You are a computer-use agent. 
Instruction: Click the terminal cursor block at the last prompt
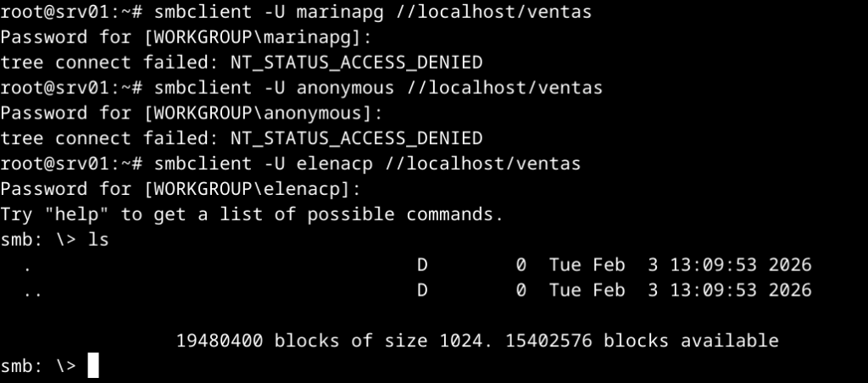pos(93,366)
